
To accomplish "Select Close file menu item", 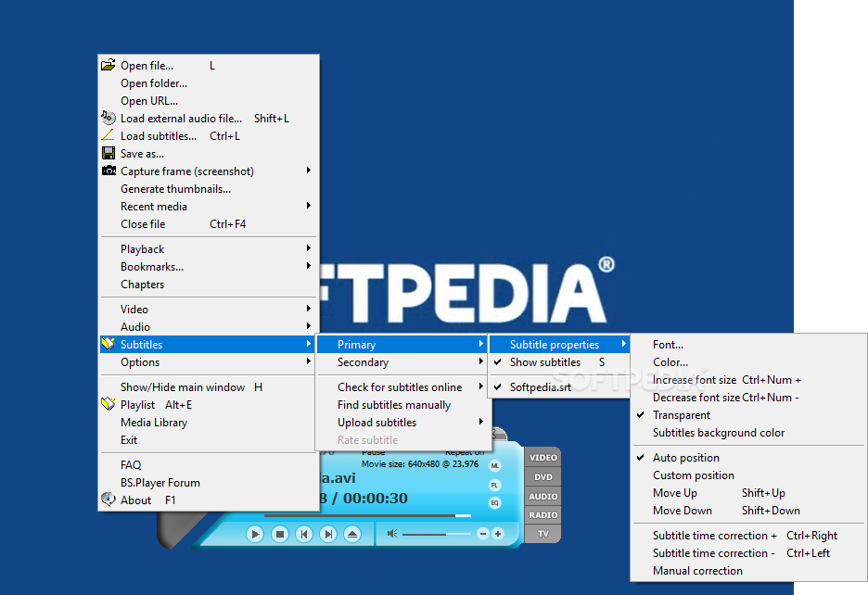I will [x=208, y=224].
